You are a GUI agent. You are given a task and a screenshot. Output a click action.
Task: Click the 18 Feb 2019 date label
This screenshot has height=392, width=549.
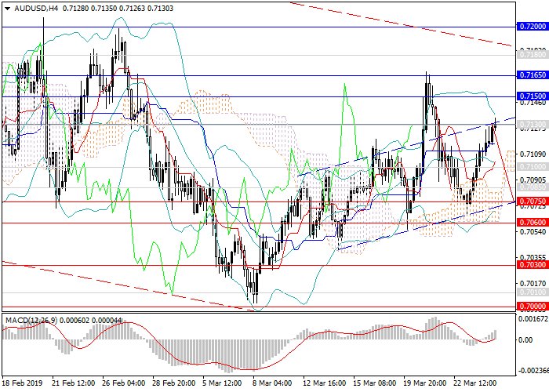coord(20,383)
